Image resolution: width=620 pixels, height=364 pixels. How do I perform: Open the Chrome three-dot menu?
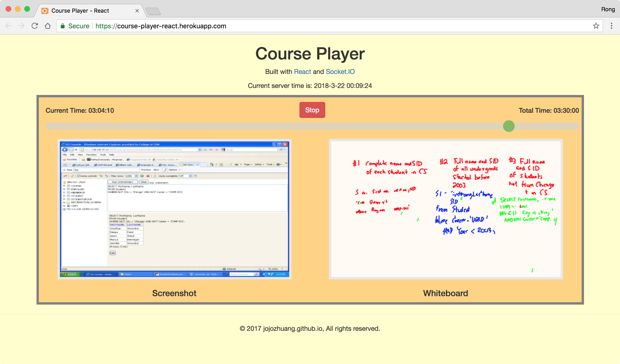[x=611, y=26]
